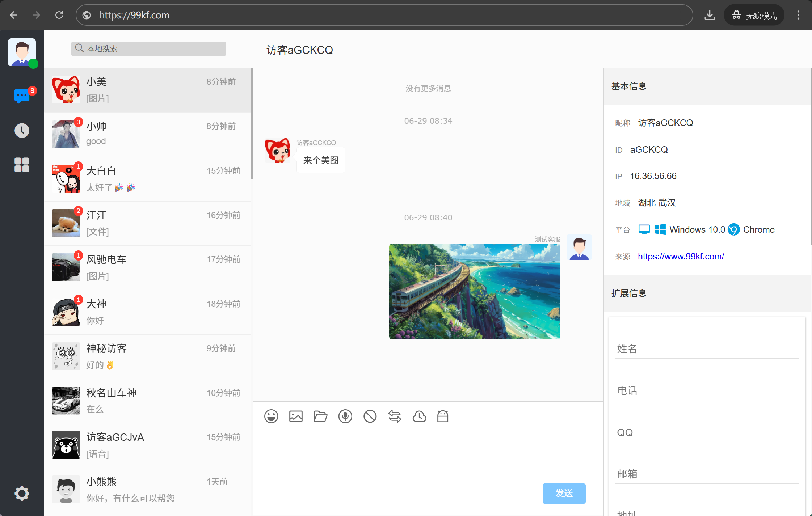Click the conversation list scrollbar
Viewport: 812px width, 516px height.
point(252,123)
